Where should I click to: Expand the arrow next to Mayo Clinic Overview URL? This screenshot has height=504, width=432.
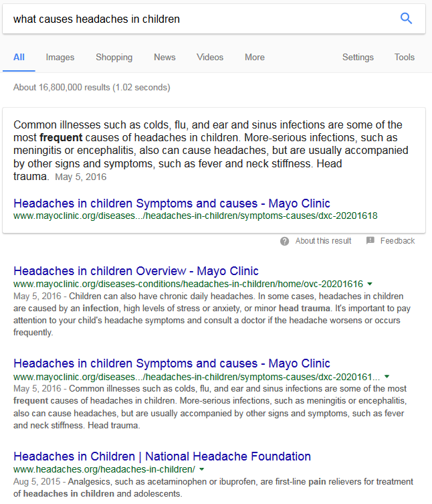click(x=370, y=284)
